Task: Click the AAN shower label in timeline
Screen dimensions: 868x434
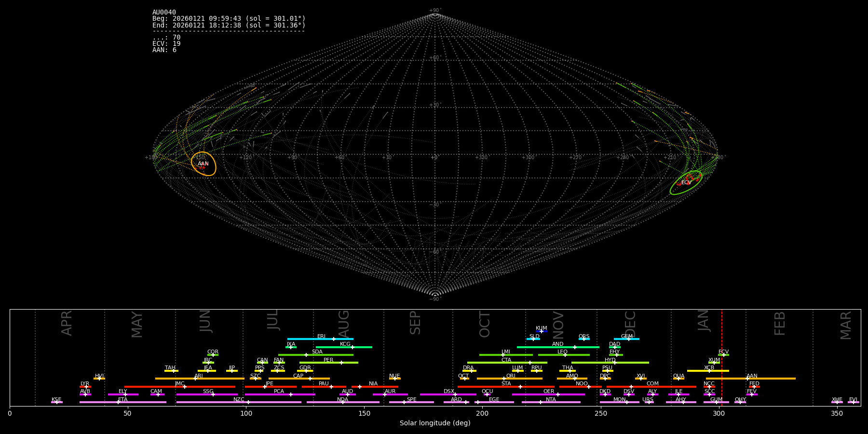Action: [x=752, y=376]
